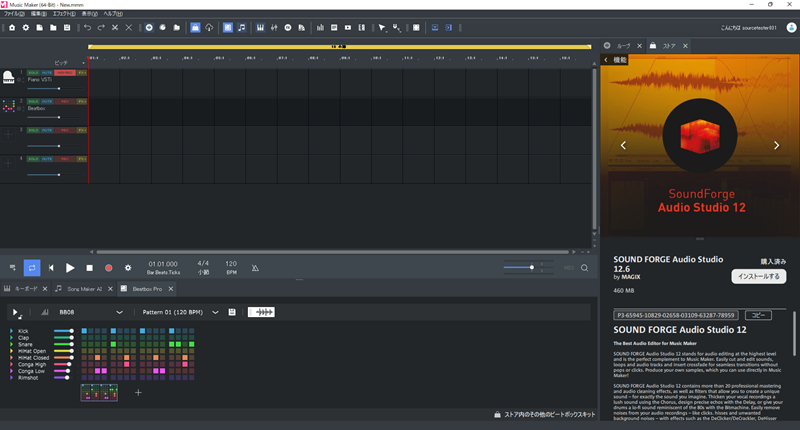Open FX menu on Piano VSTi track

(82, 73)
